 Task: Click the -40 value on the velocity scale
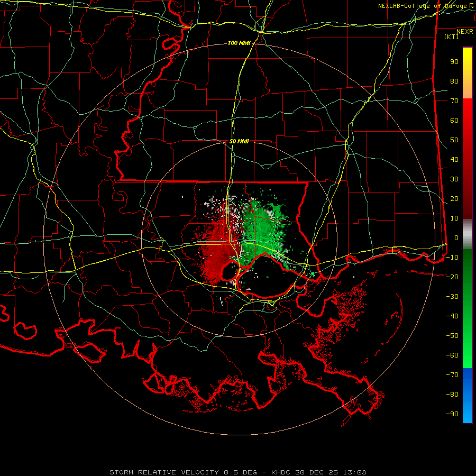pyautogui.click(x=452, y=316)
